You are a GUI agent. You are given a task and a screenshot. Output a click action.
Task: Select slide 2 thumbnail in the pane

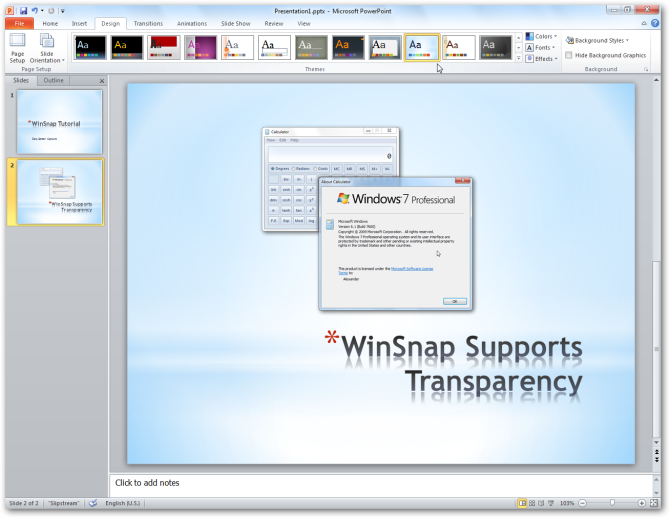pyautogui.click(x=60, y=192)
